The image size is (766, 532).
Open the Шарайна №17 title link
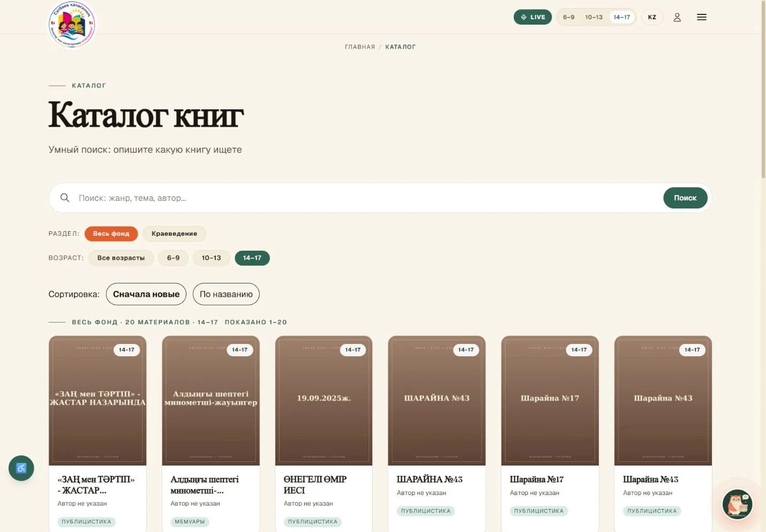(536, 479)
